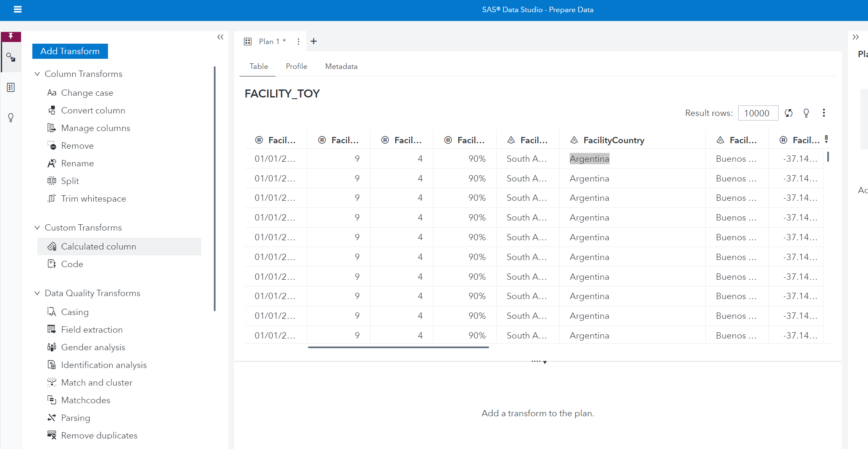868x449 pixels.
Task: Open the table options three-dot menu
Action: (x=824, y=113)
